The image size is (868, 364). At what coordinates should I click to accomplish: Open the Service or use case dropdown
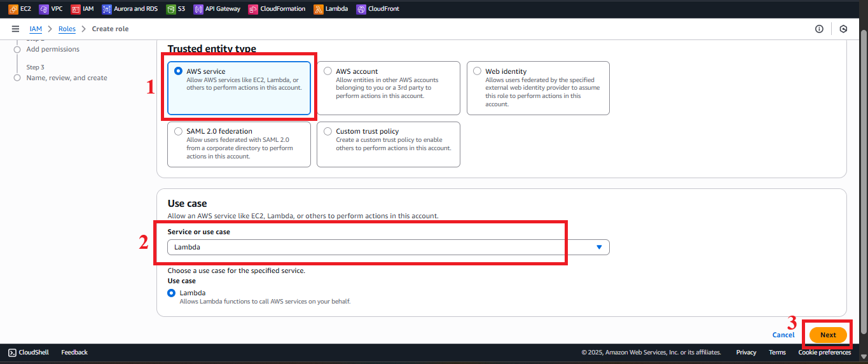389,247
